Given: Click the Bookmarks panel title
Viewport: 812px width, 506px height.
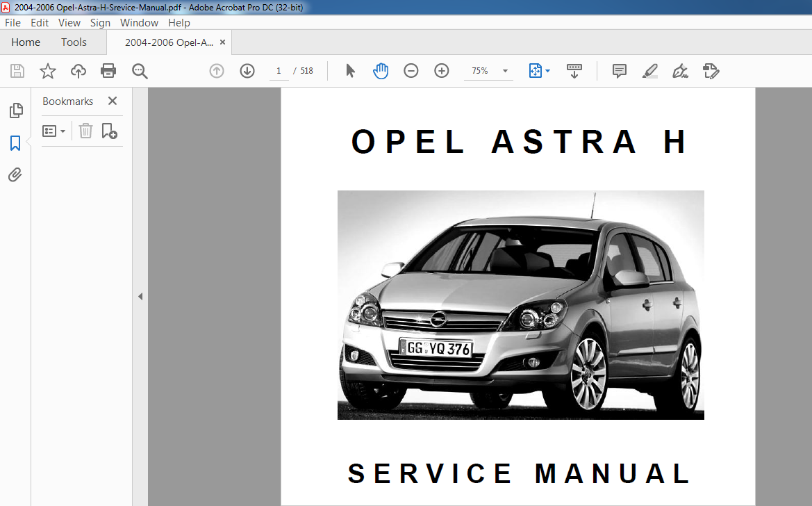Looking at the screenshot, I should pyautogui.click(x=68, y=101).
